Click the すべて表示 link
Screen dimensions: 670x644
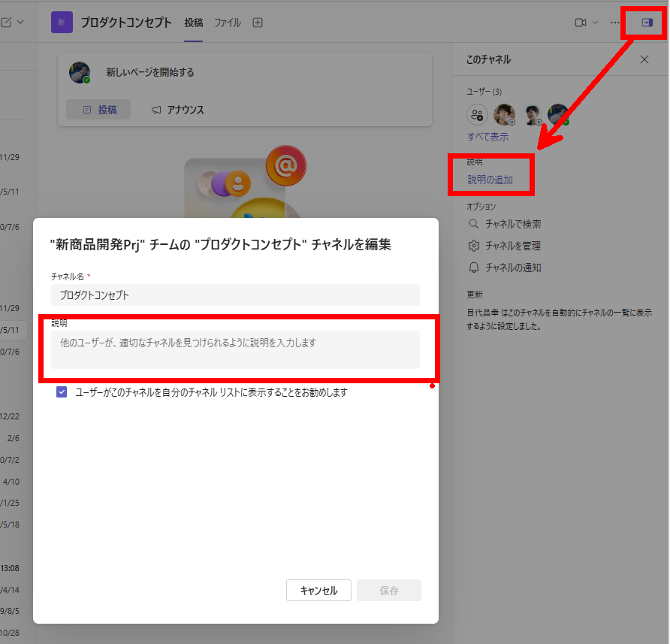tap(487, 137)
